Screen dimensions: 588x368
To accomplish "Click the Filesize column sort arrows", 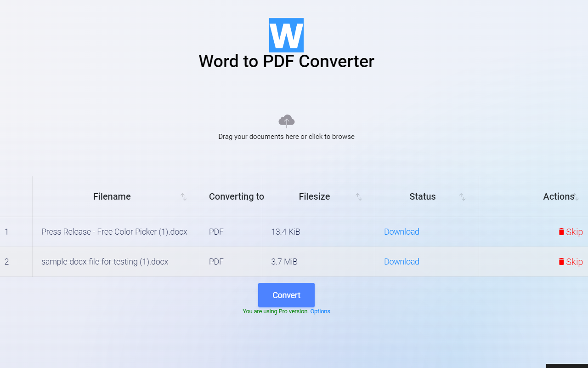I will point(359,197).
